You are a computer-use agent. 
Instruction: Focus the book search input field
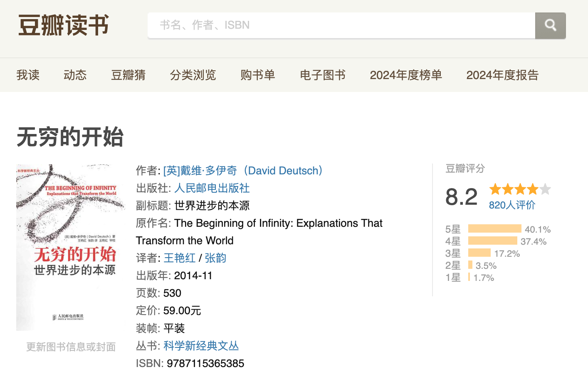[x=341, y=25]
